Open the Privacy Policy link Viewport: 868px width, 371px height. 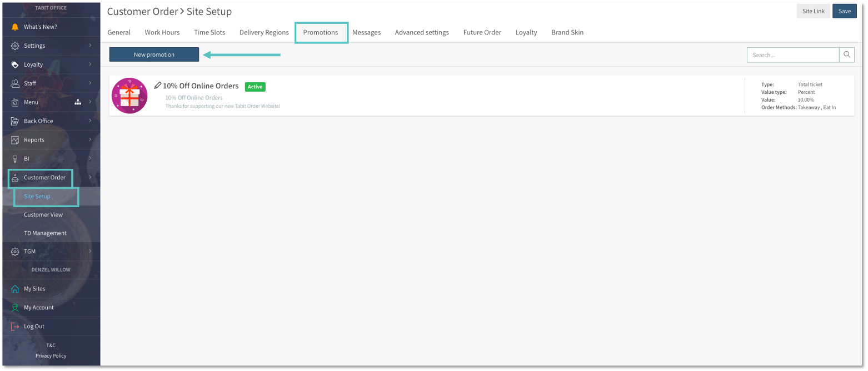click(51, 356)
